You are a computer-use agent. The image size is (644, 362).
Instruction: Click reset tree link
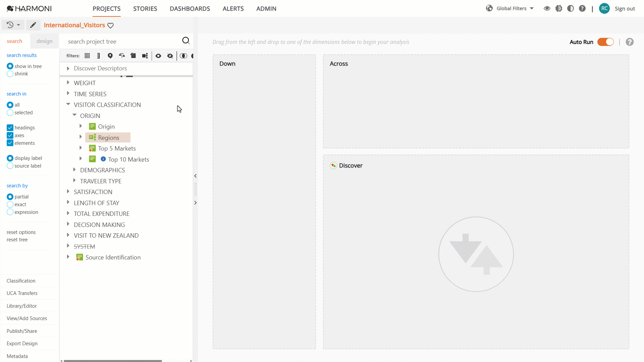17,240
